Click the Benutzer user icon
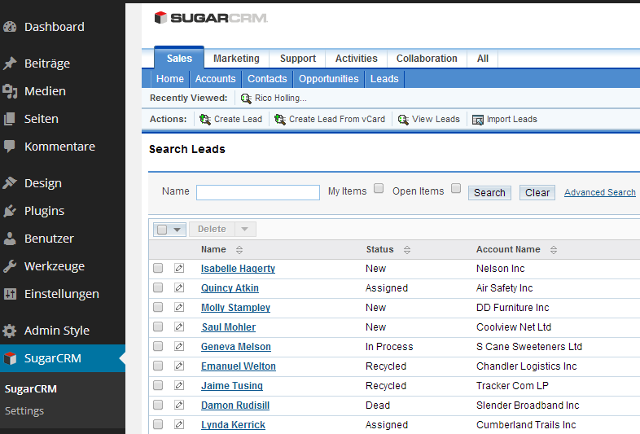 tap(10, 238)
